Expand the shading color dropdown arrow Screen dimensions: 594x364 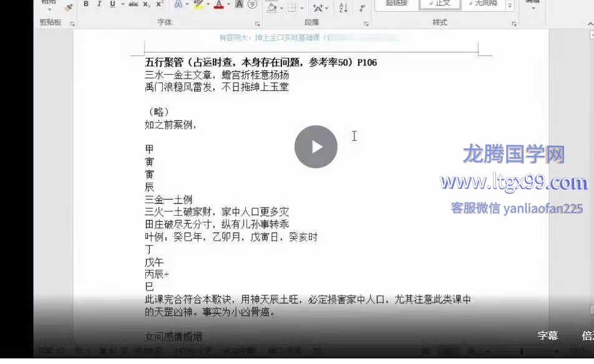tap(281, 8)
